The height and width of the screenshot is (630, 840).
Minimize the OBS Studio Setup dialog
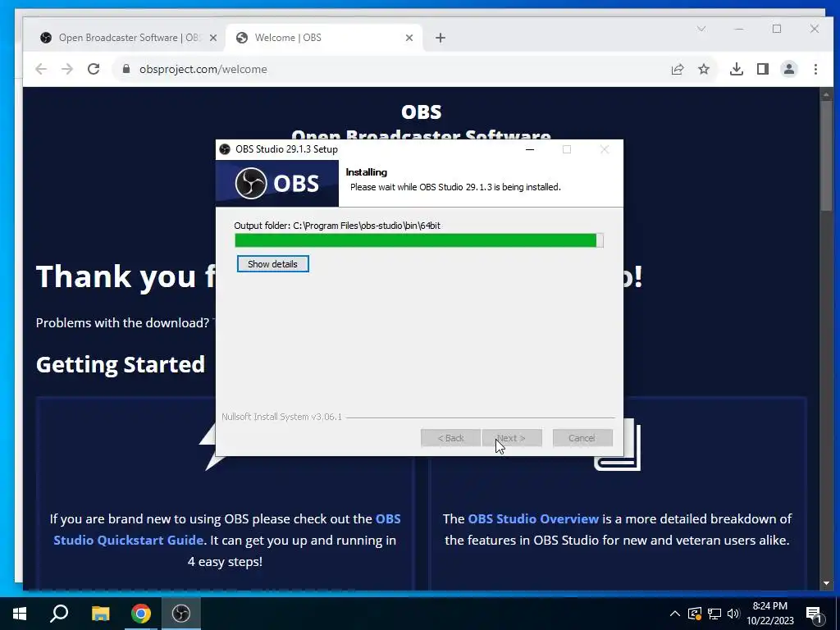pos(530,149)
